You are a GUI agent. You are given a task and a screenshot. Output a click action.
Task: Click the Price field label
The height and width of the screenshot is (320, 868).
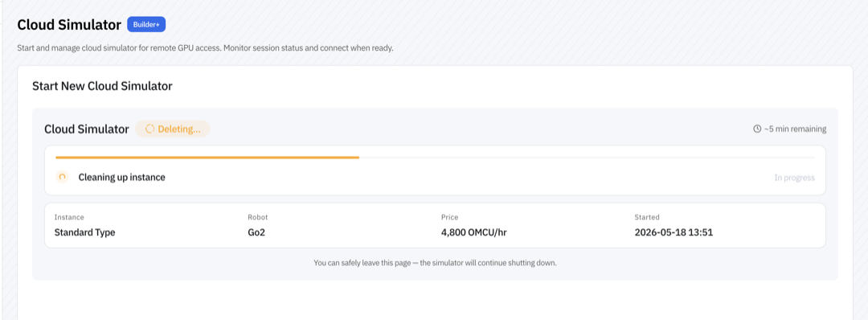click(x=449, y=217)
